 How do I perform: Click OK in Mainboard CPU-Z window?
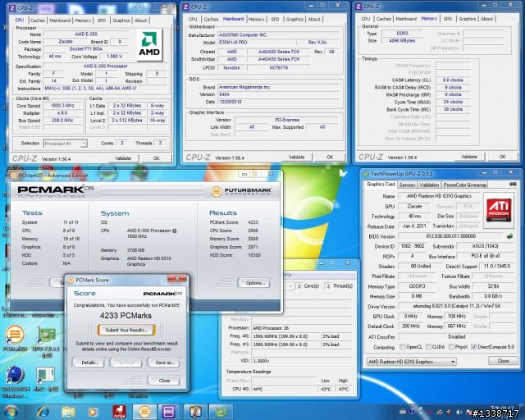330,157
